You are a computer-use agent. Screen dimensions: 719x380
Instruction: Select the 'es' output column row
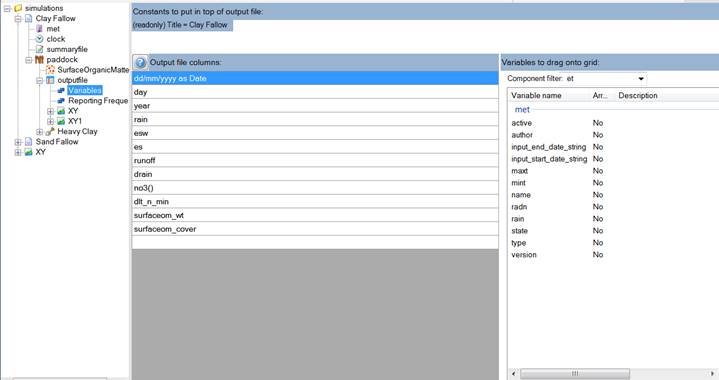click(x=315, y=147)
